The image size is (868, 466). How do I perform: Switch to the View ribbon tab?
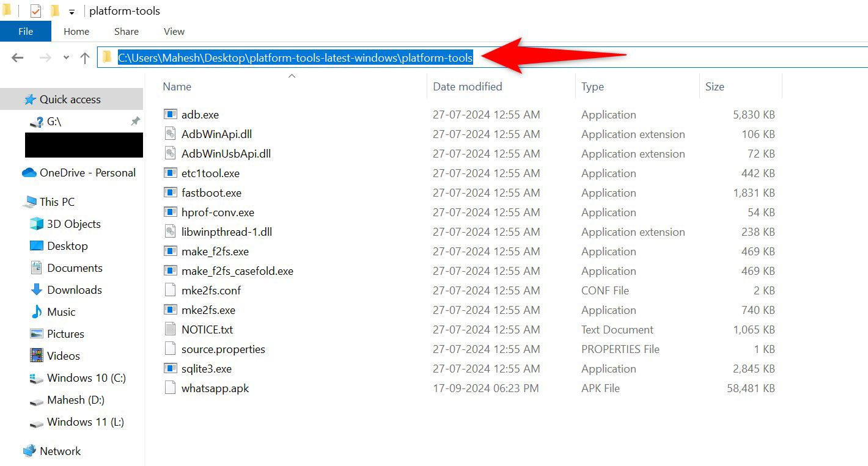pyautogui.click(x=174, y=32)
